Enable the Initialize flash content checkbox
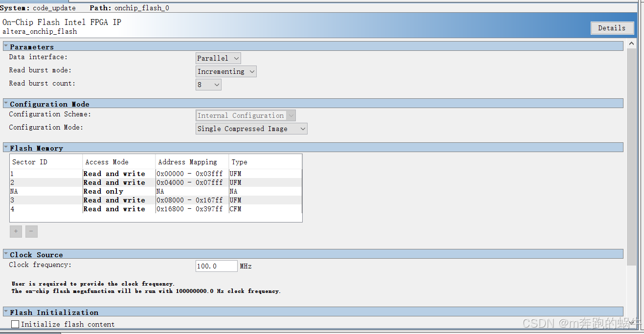This screenshot has width=644, height=334. (x=15, y=324)
